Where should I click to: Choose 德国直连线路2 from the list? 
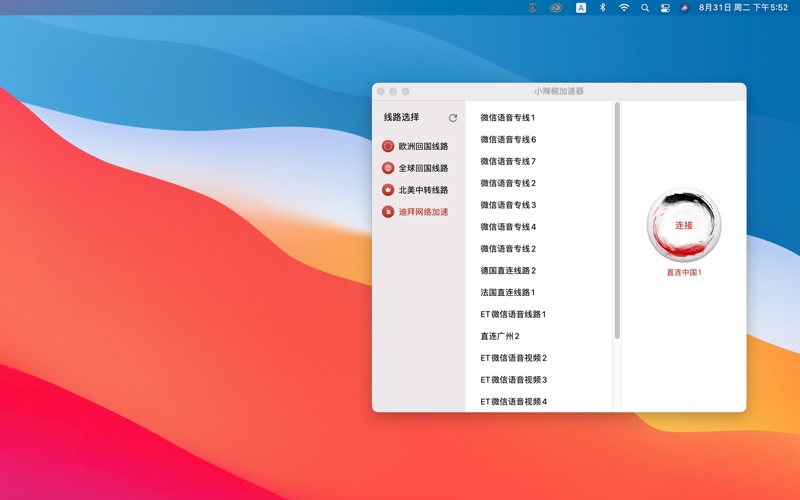pos(508,271)
